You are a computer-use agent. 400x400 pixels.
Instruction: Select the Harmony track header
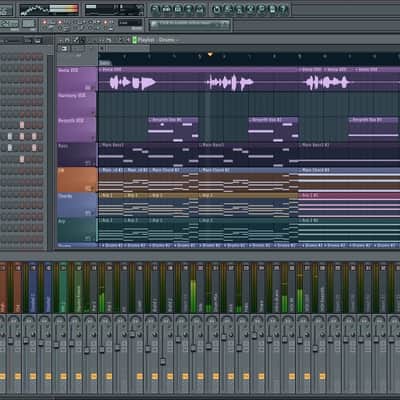click(77, 104)
